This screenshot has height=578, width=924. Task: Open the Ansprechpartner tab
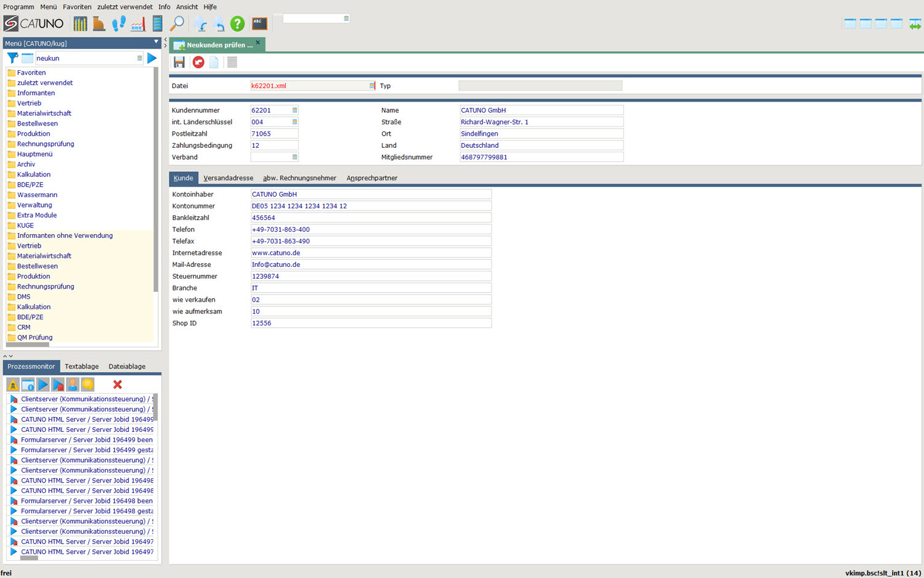pos(371,178)
